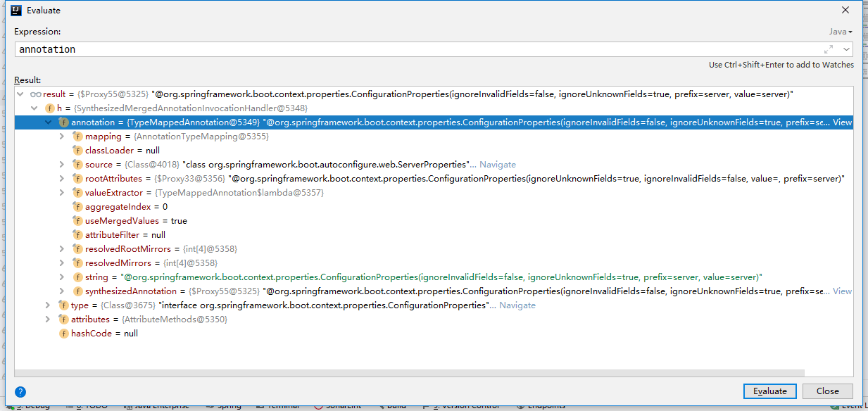Click the Evaluate button
The height and width of the screenshot is (411, 868).
769,391
